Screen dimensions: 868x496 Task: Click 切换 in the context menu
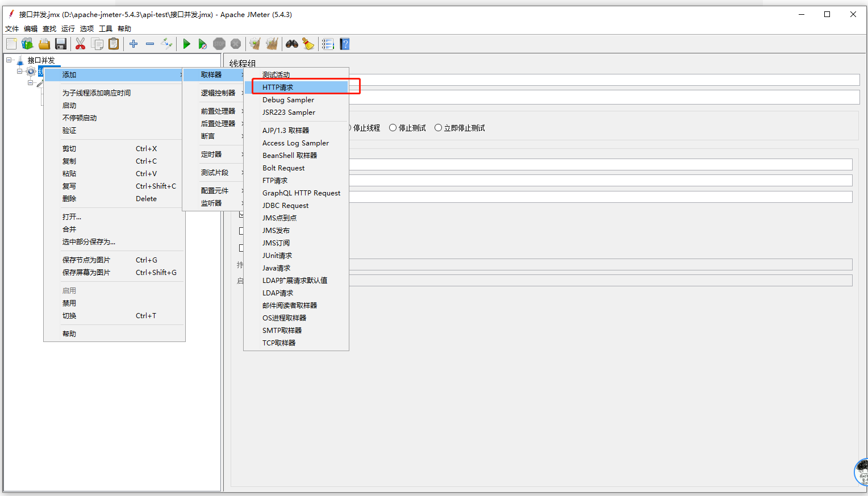click(114, 315)
